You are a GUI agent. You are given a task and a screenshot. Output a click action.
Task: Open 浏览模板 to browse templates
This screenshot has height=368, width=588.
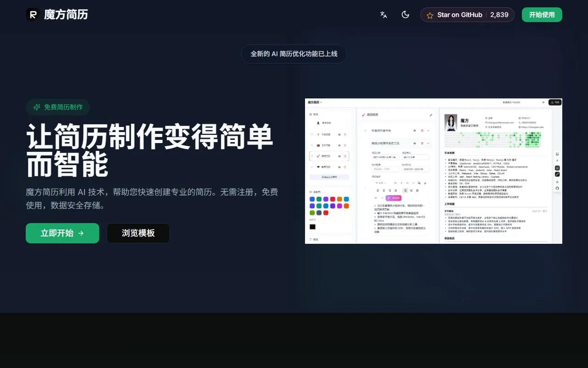point(138,233)
